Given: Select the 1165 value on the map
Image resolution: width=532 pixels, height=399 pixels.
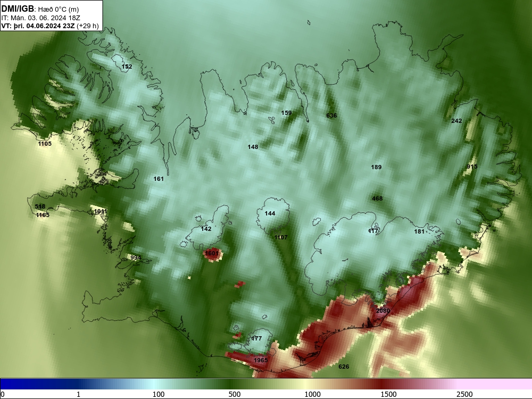Looking at the screenshot, I should point(43,215).
